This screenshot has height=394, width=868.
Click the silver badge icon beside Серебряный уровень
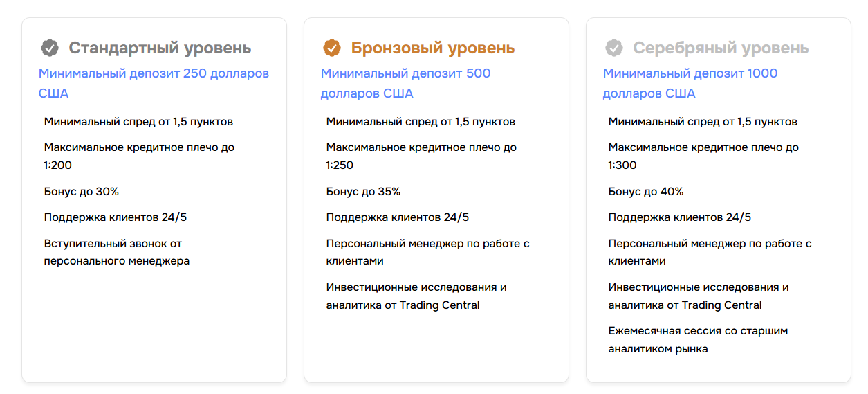pos(614,48)
